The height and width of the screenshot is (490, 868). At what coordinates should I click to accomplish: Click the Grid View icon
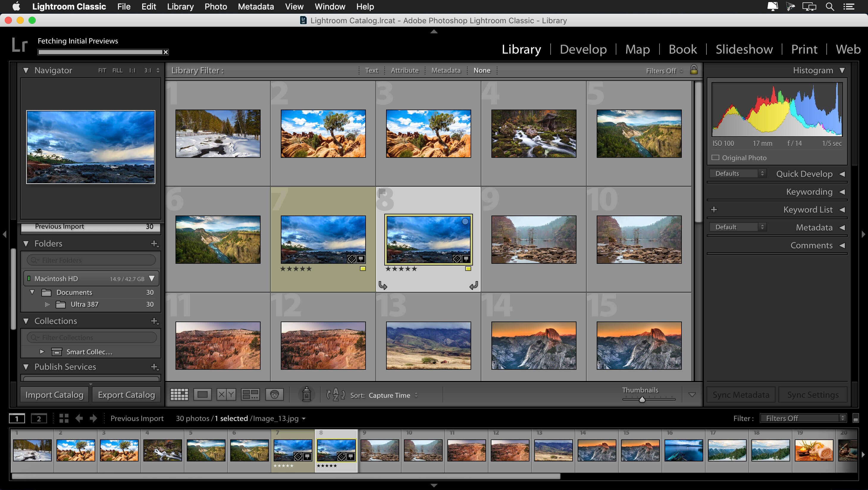coord(178,394)
